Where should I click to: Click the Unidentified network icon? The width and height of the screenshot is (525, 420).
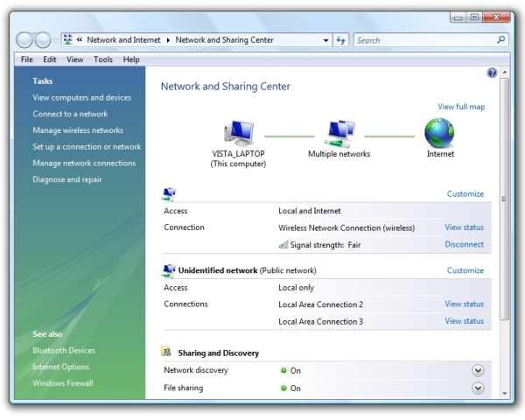point(169,270)
